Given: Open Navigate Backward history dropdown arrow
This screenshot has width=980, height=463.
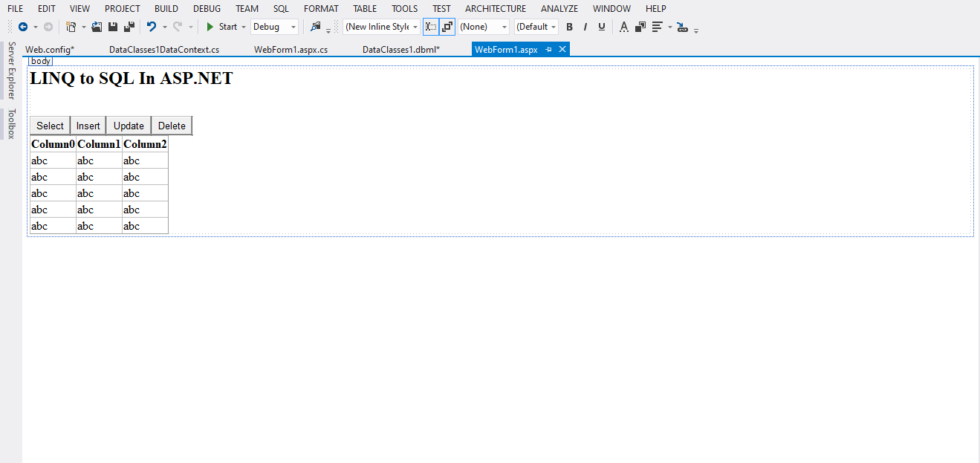Looking at the screenshot, I should point(35,27).
